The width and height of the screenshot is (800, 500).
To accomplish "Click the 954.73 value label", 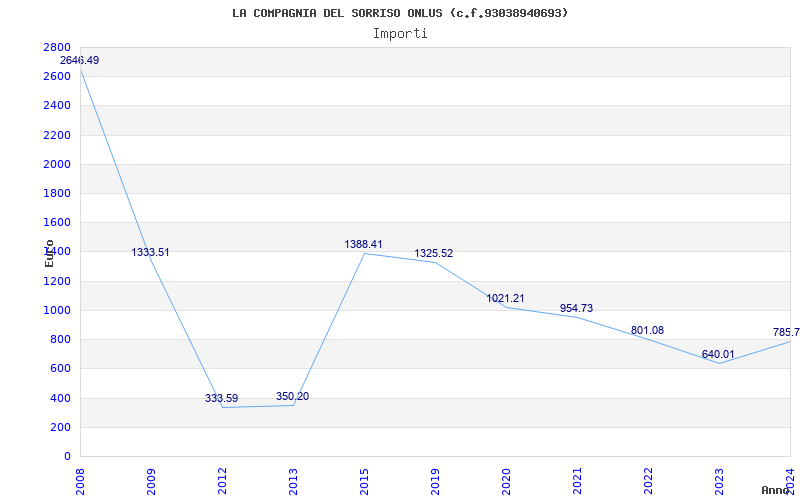I will (577, 308).
